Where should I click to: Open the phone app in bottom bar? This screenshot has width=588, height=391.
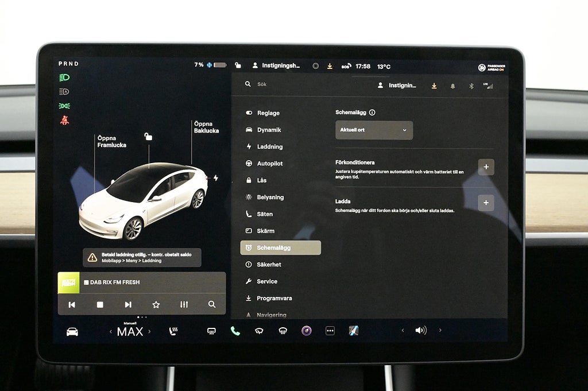(235, 331)
